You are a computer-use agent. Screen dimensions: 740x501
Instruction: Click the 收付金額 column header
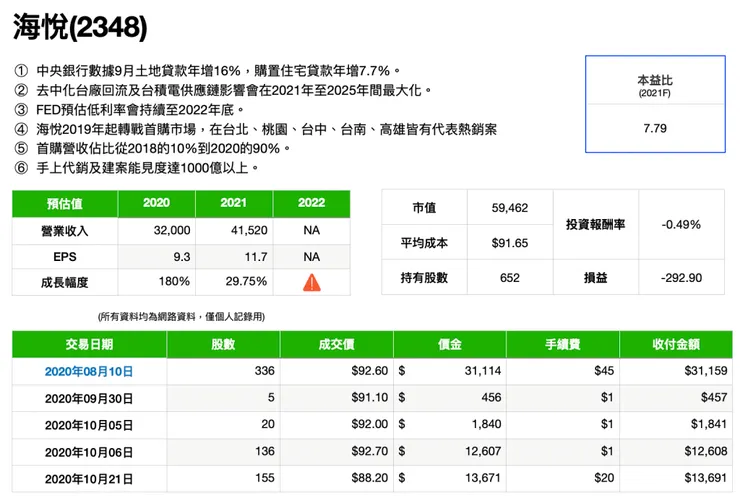[676, 344]
